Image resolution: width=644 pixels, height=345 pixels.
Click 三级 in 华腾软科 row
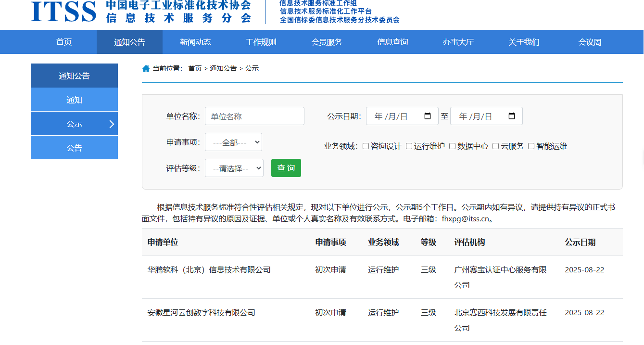[x=429, y=270]
